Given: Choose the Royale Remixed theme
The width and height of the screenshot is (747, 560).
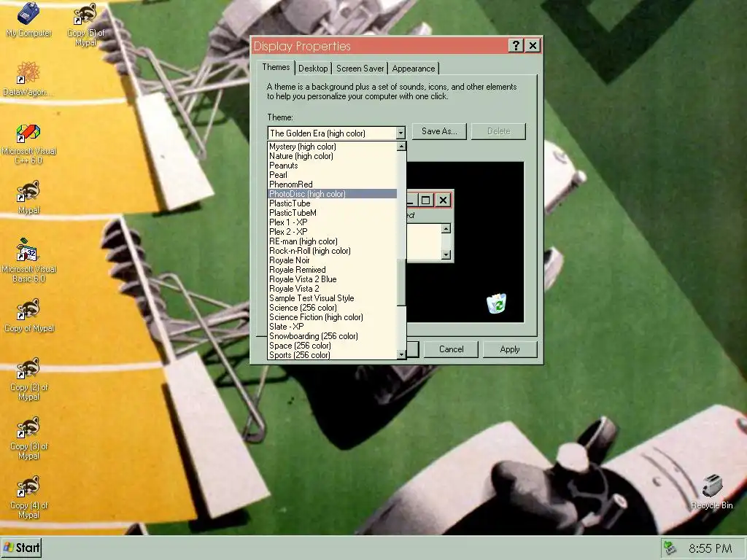Looking at the screenshot, I should click(x=333, y=270).
